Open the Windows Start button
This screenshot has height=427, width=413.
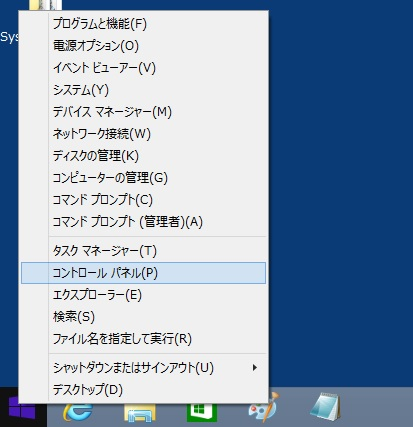[x=22, y=408]
